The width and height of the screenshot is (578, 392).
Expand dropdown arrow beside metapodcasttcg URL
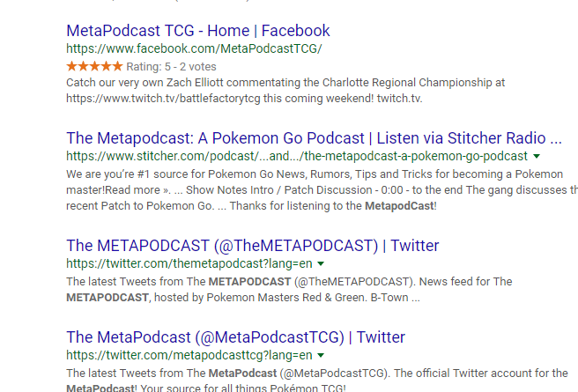point(321,355)
